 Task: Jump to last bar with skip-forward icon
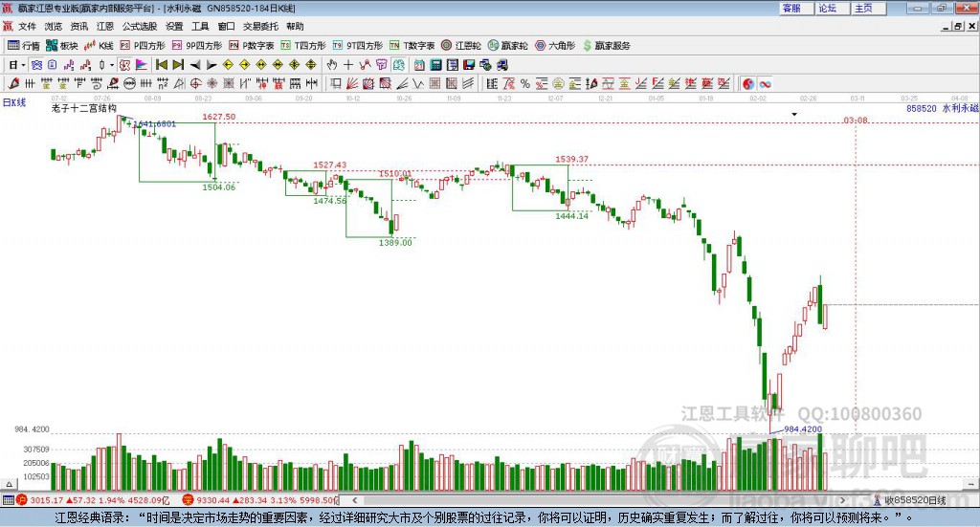point(178,65)
